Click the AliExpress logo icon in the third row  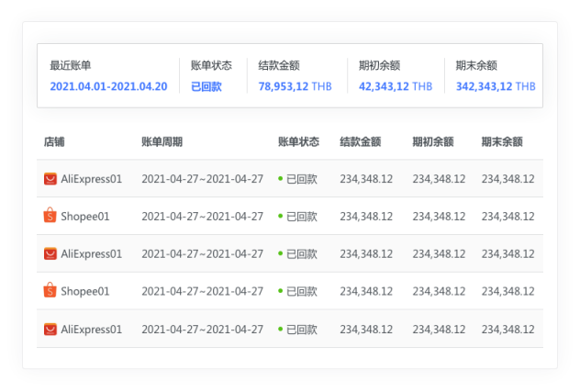tap(50, 253)
